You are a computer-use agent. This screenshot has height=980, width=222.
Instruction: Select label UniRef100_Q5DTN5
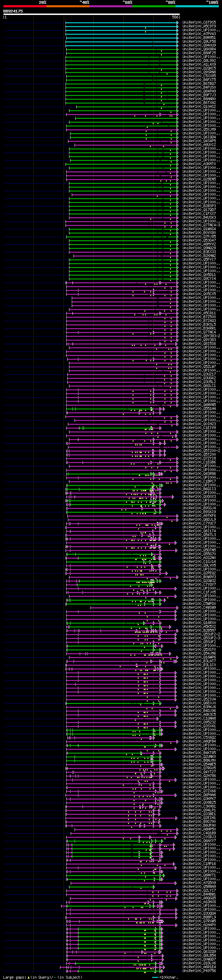pos(199,550)
